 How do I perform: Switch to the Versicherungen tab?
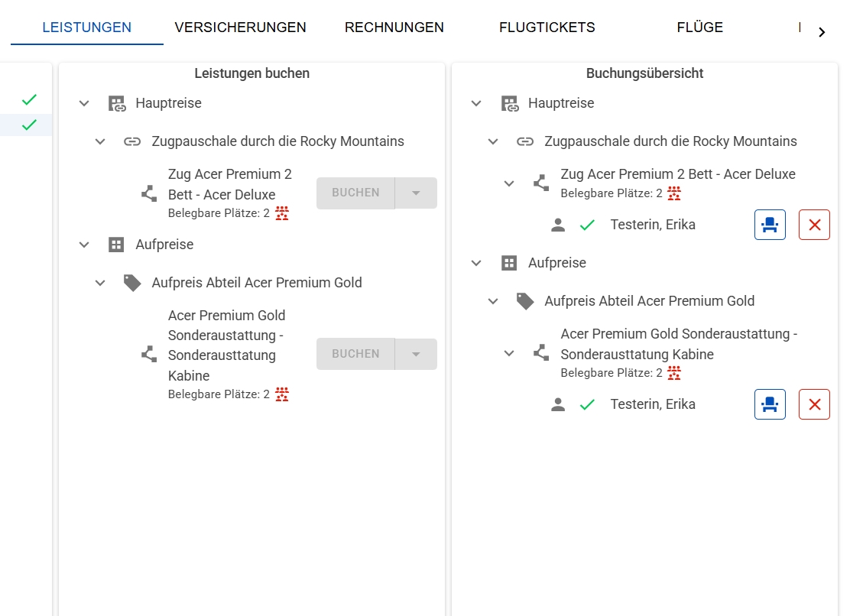coord(240,28)
